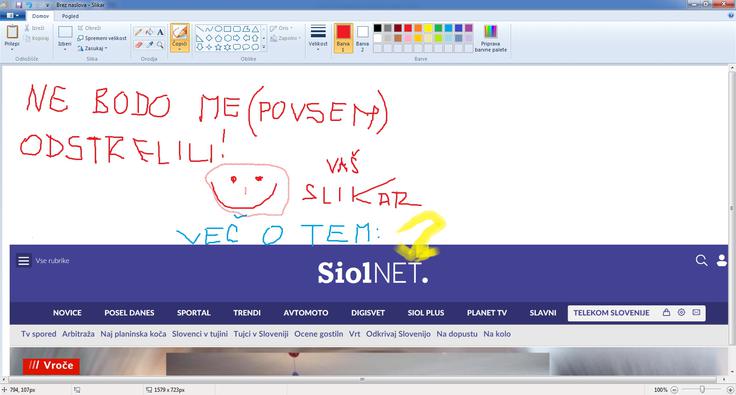Screen dimensions: 736x395
Task: Pick the orange color swatch
Action: 418,28
